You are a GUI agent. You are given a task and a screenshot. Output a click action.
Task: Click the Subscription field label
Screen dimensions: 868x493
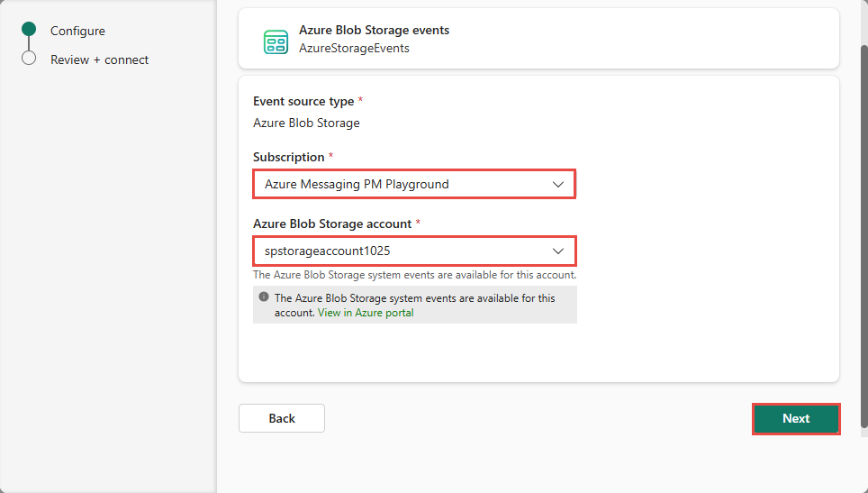(x=288, y=158)
